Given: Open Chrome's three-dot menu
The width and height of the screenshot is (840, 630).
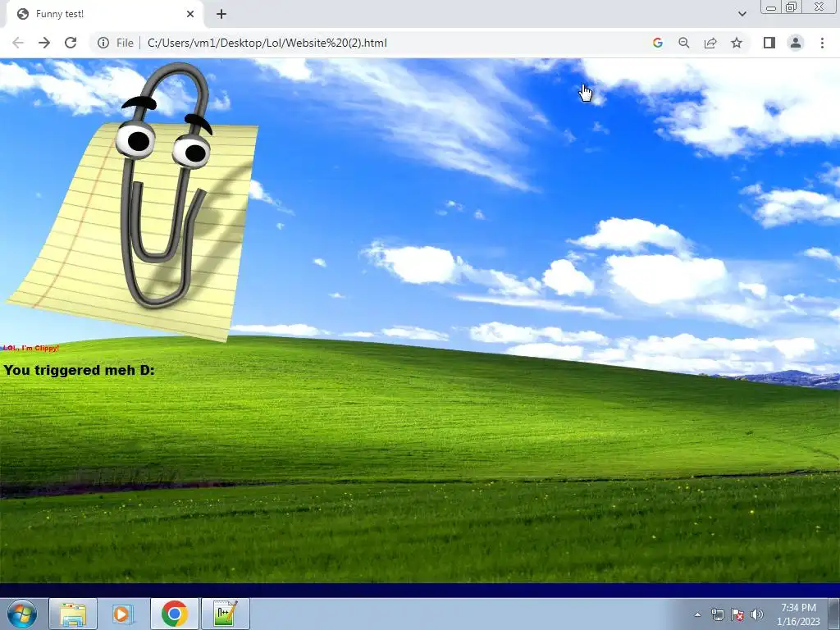Looking at the screenshot, I should tap(822, 43).
